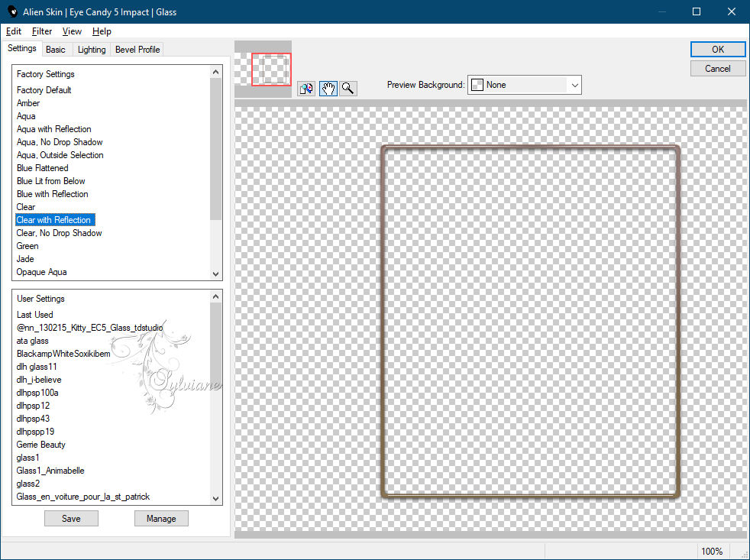Open the View menu

click(72, 31)
